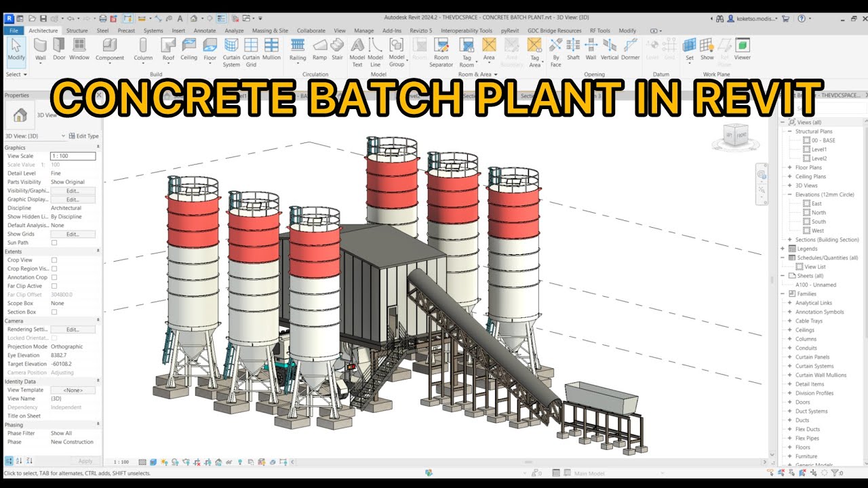
Task: Select the Shaft opening tool
Action: point(573,49)
